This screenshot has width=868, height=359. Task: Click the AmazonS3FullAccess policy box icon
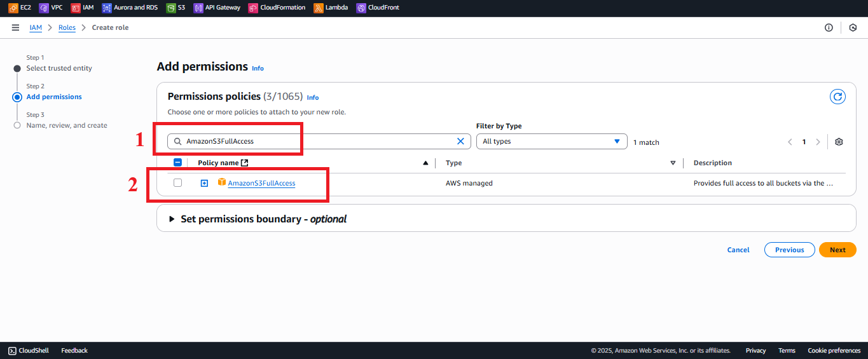222,182
